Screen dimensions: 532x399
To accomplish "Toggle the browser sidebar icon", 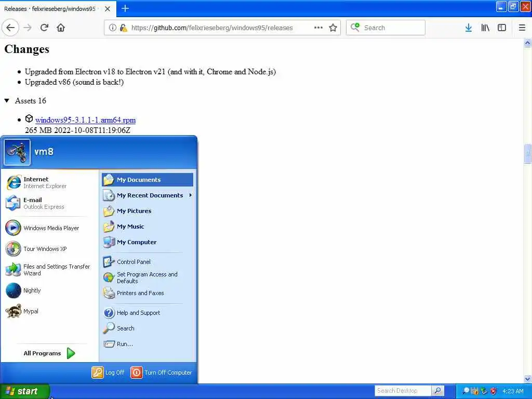I will 502,28.
